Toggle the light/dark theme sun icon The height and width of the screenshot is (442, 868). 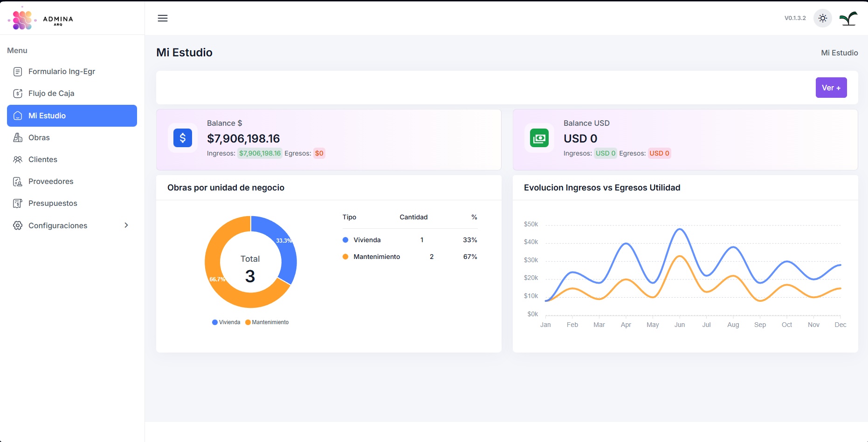[x=822, y=18]
